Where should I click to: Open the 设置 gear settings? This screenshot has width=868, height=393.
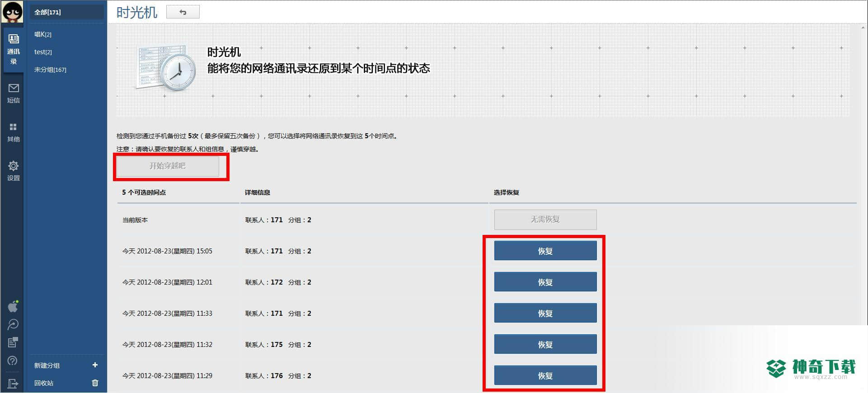coord(13,171)
